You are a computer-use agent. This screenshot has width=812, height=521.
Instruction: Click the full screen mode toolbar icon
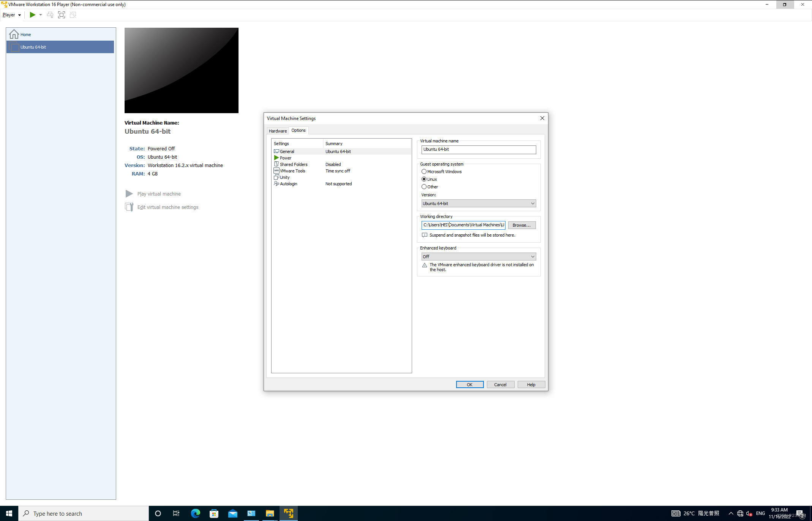[62, 15]
